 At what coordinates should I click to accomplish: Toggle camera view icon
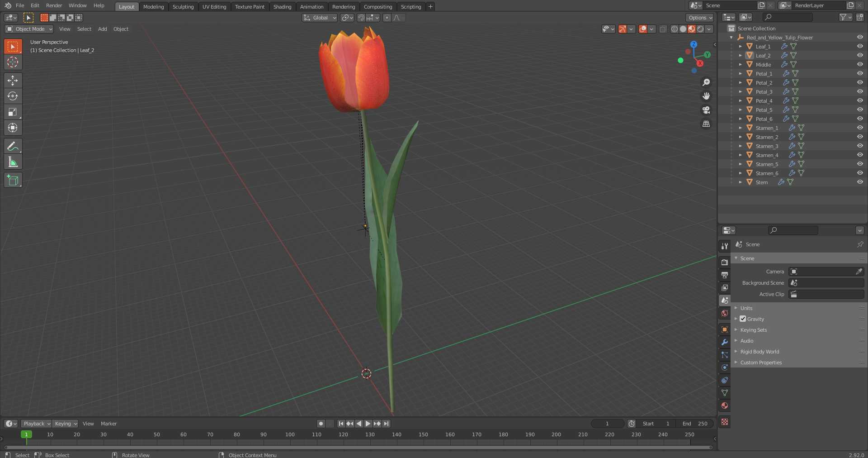pyautogui.click(x=706, y=110)
